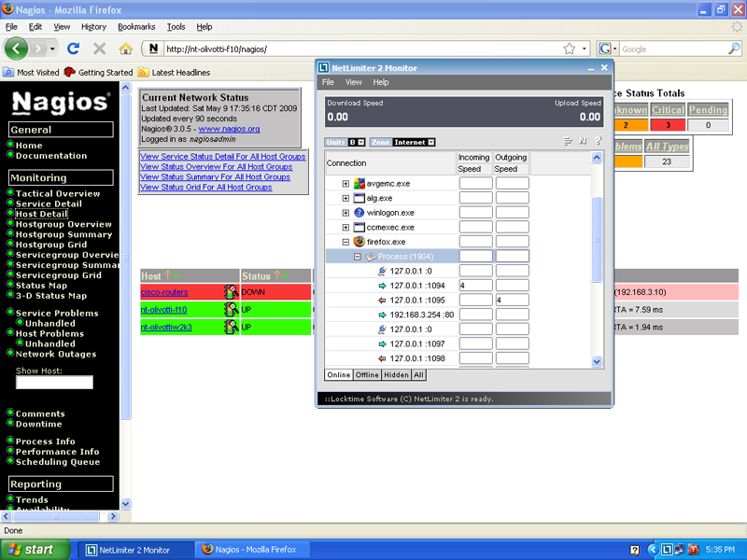The image size is (747, 560).
Task: Open service detail icon for nt-olivotti-f10 host
Action: (x=231, y=310)
